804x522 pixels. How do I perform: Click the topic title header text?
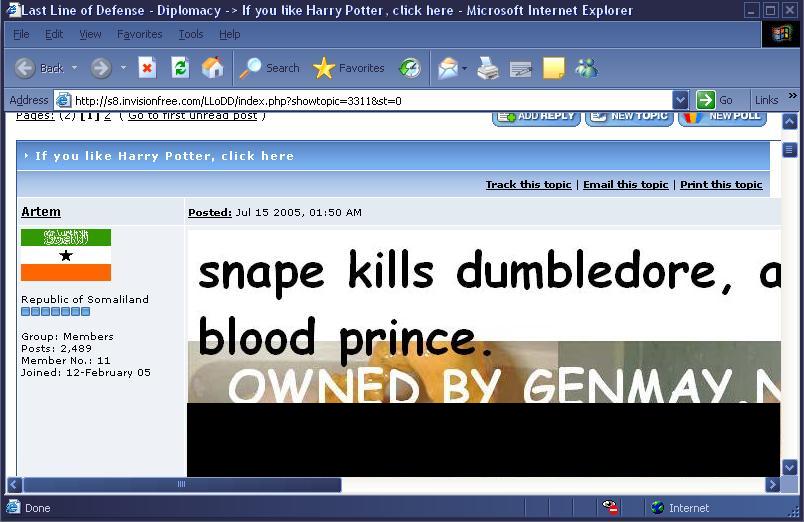click(x=165, y=156)
